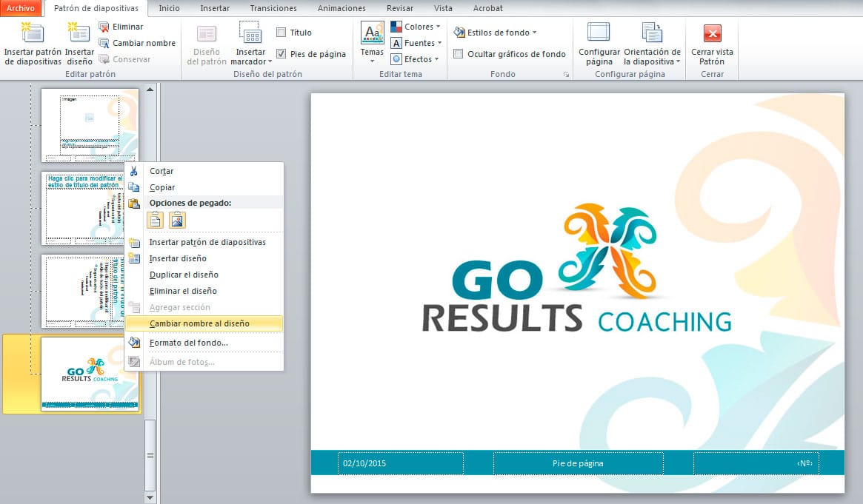Switch to the Insertar ribbon tab
Image resolution: width=863 pixels, height=504 pixels.
tap(215, 8)
